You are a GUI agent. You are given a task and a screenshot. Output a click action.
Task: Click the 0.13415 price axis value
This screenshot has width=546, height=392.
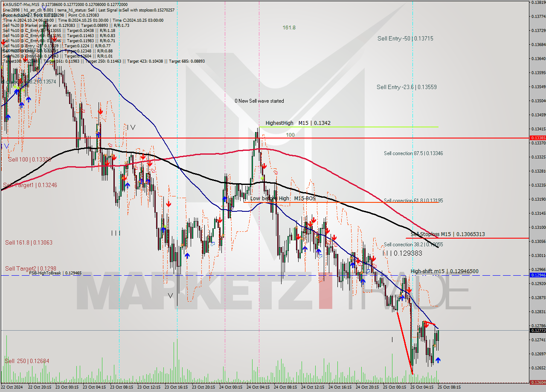(x=538, y=129)
